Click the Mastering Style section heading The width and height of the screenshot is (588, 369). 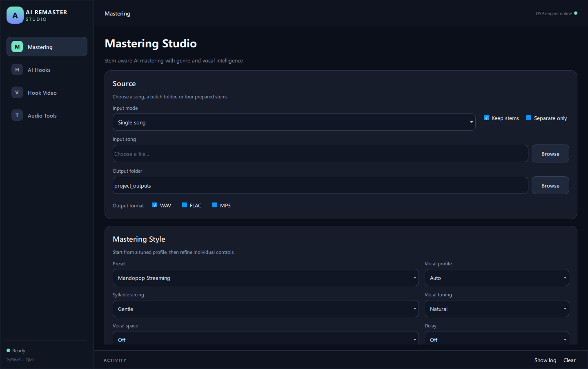click(x=139, y=239)
